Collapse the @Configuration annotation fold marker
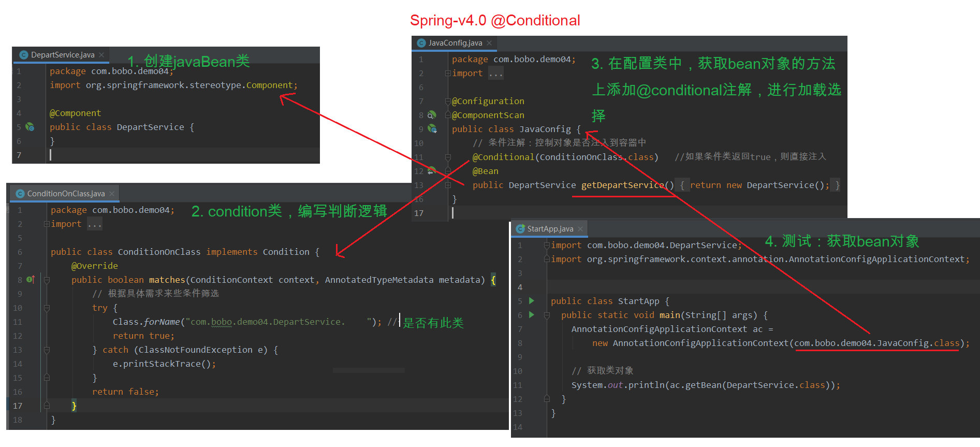The width and height of the screenshot is (980, 447). pos(448,101)
